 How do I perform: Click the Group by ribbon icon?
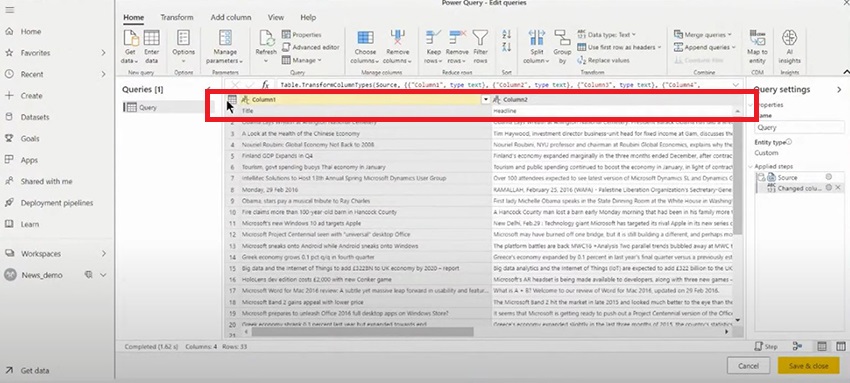point(562,37)
